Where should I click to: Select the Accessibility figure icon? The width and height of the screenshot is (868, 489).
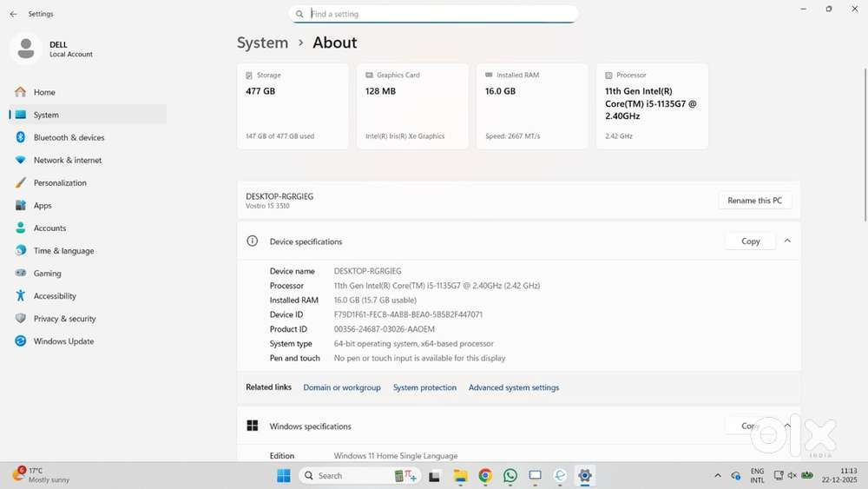(20, 296)
